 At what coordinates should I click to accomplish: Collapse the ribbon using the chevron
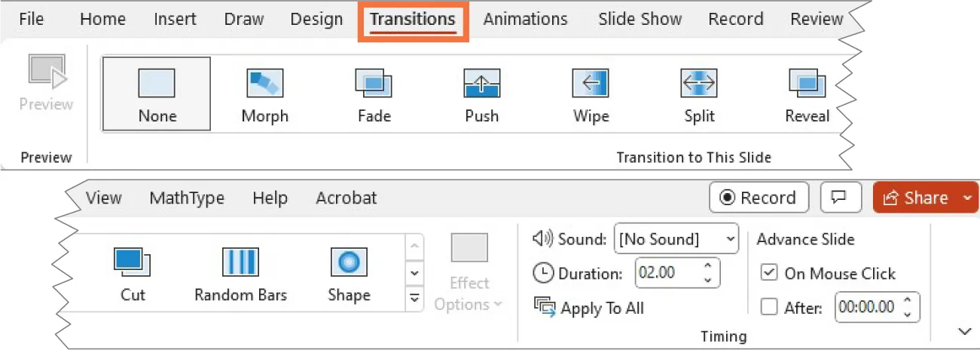tap(964, 332)
